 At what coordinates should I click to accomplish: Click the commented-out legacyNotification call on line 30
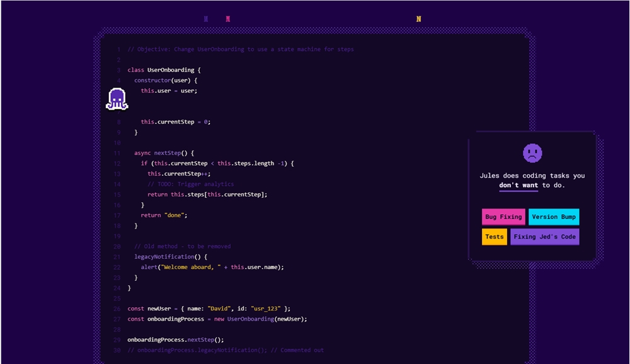(x=226, y=350)
